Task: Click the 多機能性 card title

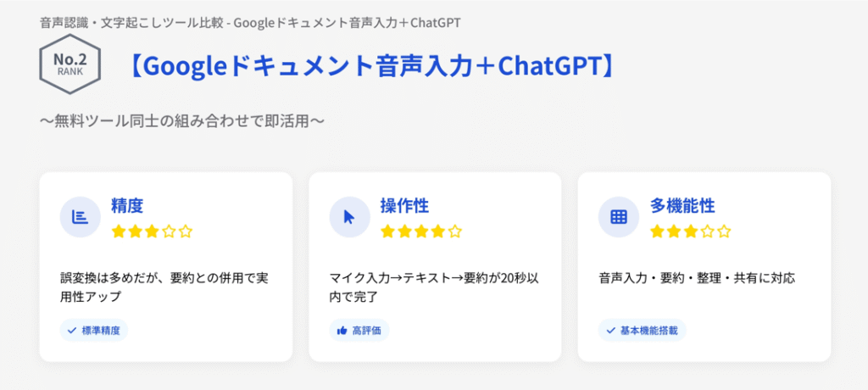Action: click(x=682, y=206)
